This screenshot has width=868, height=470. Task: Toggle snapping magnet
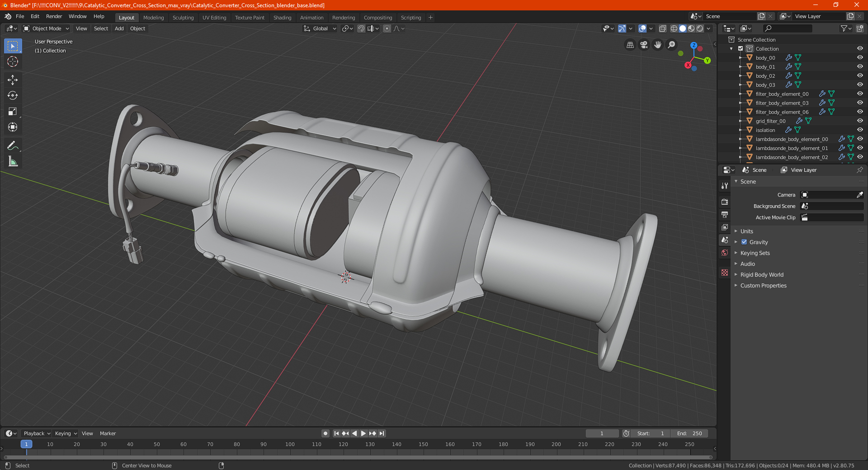(x=361, y=28)
